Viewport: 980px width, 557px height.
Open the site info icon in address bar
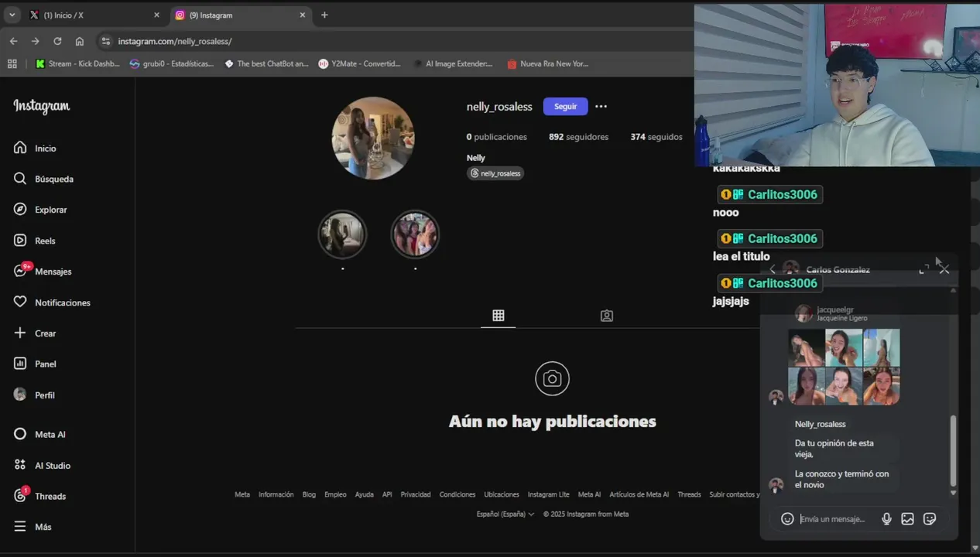[105, 41]
